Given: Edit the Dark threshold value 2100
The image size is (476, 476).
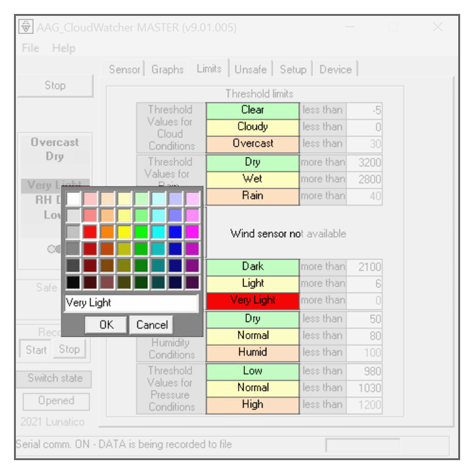Looking at the screenshot, I should coord(364,267).
